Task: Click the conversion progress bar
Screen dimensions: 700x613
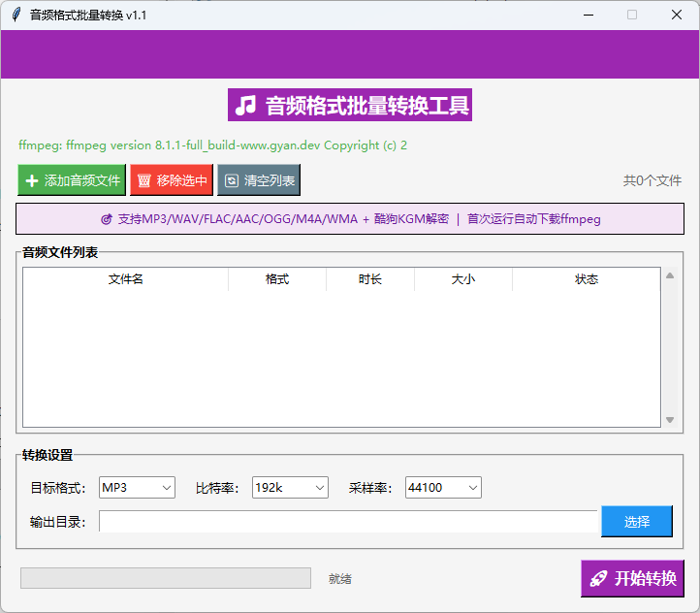Action: coord(166,578)
